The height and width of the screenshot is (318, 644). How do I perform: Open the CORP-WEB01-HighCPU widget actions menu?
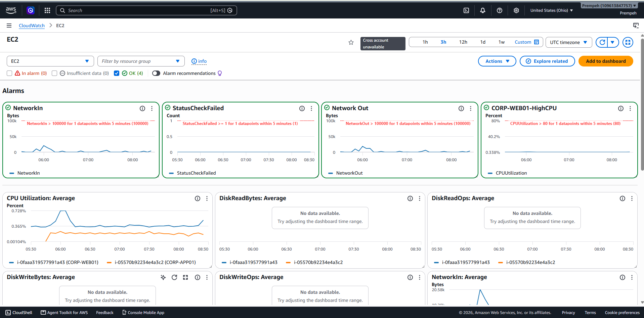coord(630,108)
